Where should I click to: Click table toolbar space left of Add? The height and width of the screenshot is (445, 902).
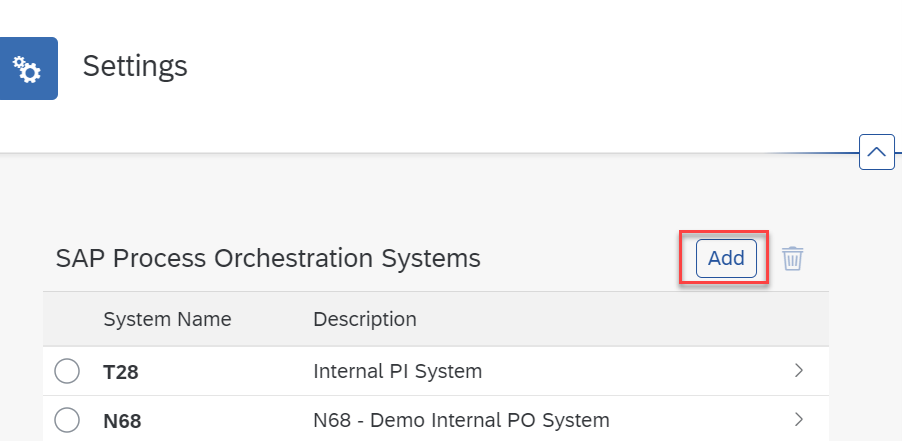click(x=587, y=258)
